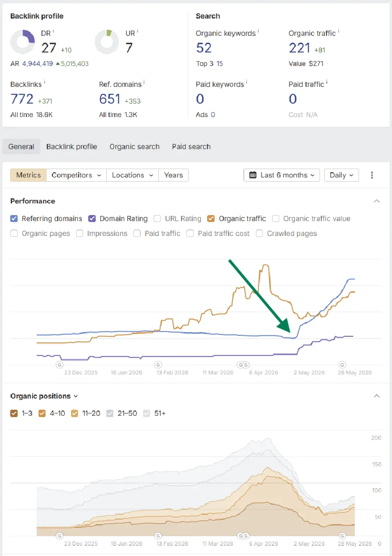Open the Competitors dropdown
392x556 pixels.
(x=76, y=175)
